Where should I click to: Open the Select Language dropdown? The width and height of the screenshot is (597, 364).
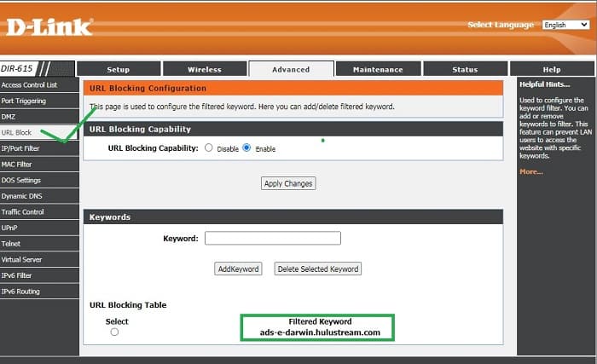[x=565, y=25]
